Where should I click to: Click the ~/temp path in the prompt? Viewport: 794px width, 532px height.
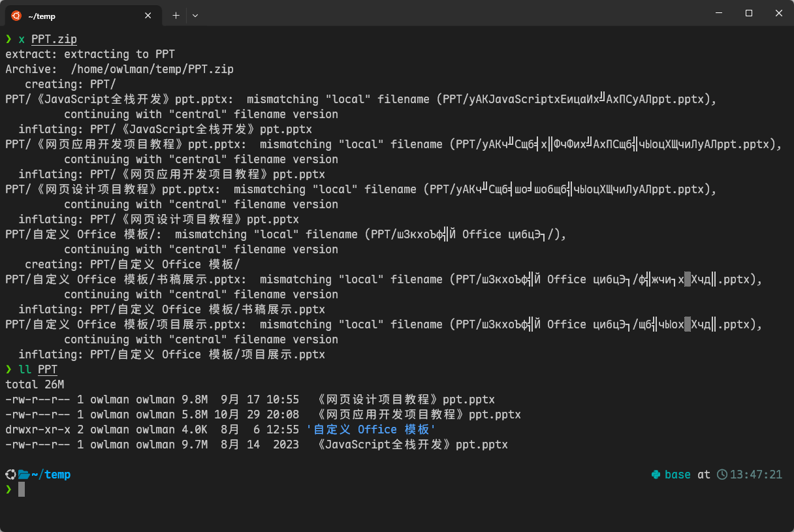pos(51,475)
